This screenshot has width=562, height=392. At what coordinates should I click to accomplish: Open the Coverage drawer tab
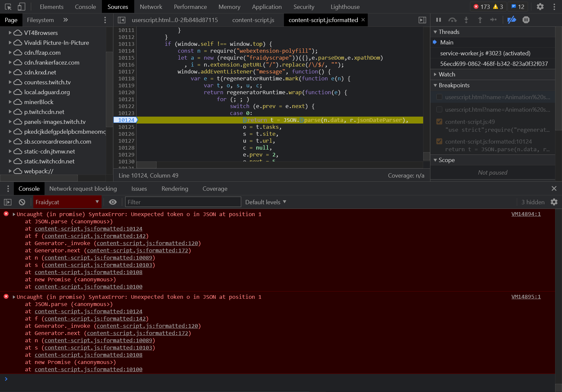pos(215,189)
